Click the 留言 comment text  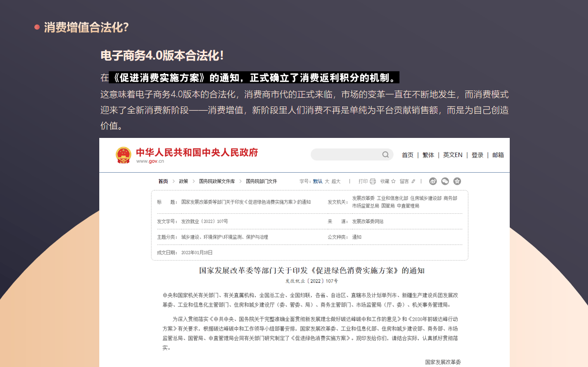tap(405, 181)
